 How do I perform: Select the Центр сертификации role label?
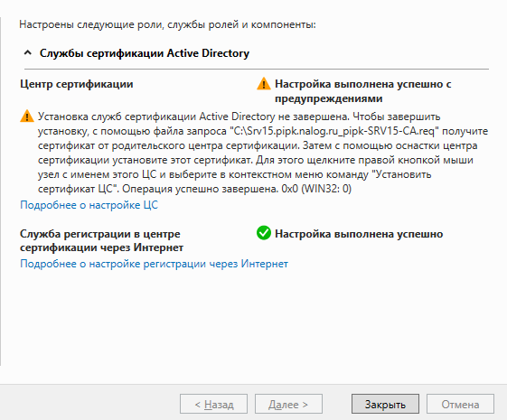point(76,84)
